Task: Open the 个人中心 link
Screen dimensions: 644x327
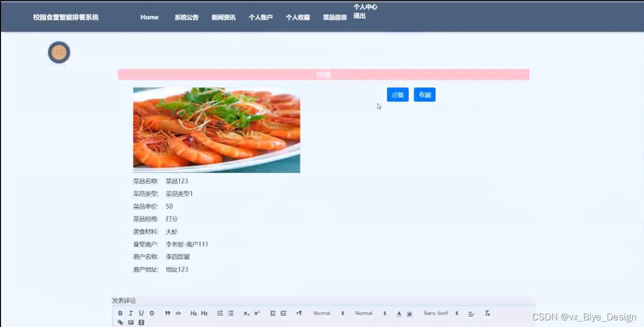Action: pos(365,7)
